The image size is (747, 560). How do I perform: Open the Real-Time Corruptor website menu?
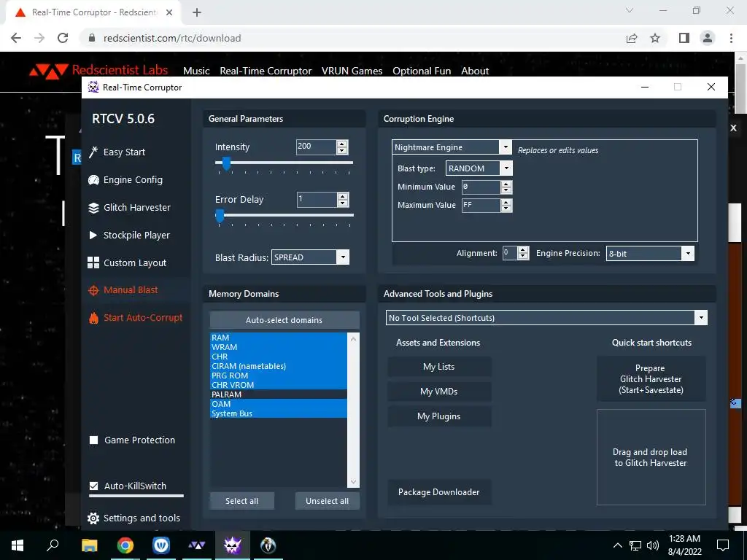[x=266, y=71]
